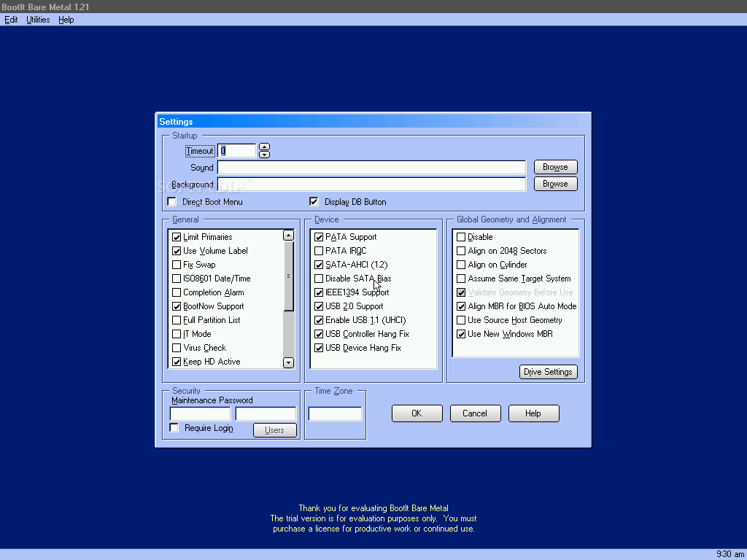Toggle Use New Windows MBR
The width and height of the screenshot is (747, 560).
461,334
